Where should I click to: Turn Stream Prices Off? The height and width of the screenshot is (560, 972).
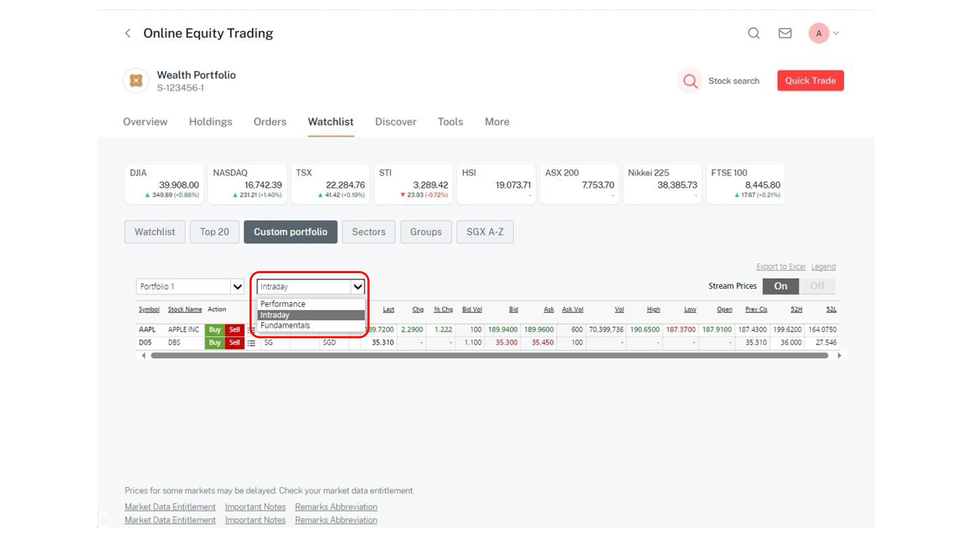(x=817, y=286)
